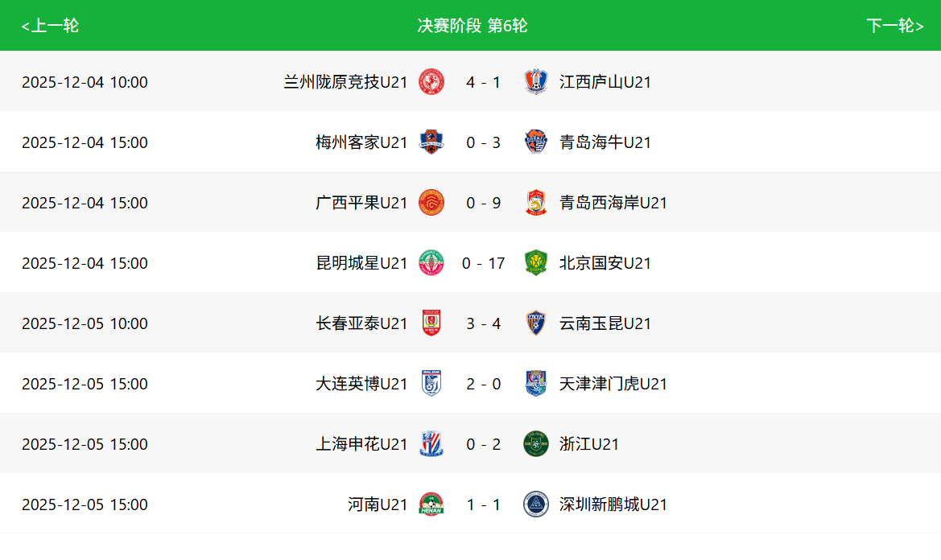941x560 pixels.
Task: Click the 青岛海牛U21 club logo
Action: [535, 142]
